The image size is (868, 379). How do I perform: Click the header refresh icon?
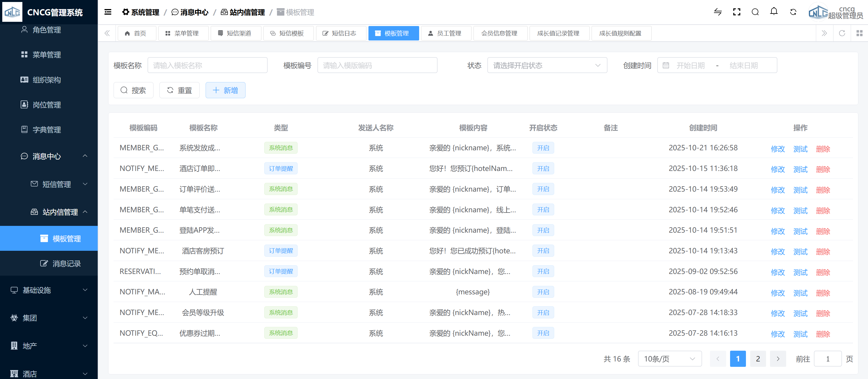tap(793, 12)
